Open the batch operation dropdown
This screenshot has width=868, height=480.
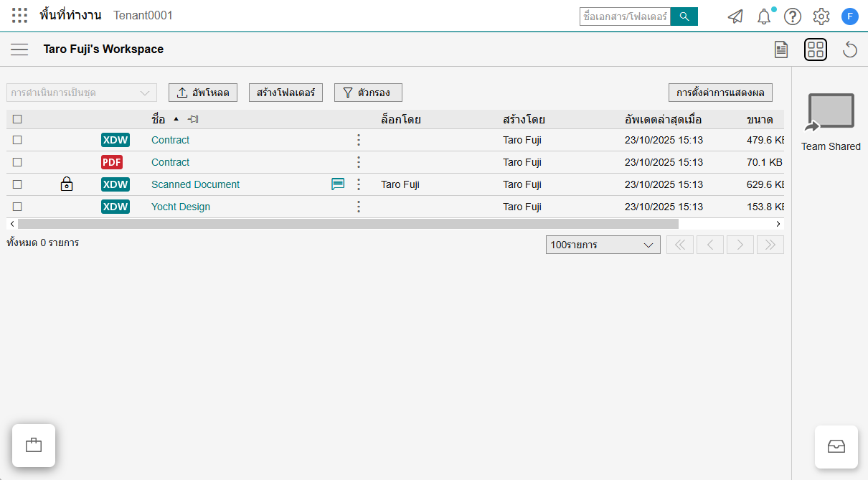point(81,93)
